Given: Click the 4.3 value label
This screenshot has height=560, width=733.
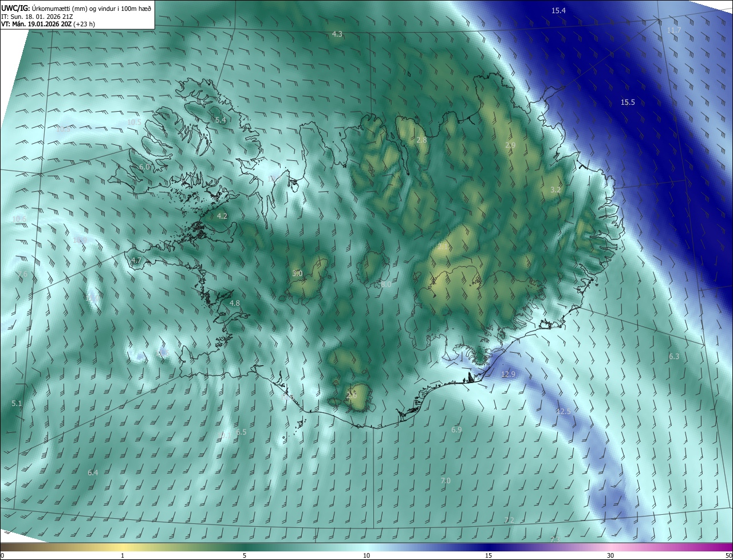Looking at the screenshot, I should (337, 34).
